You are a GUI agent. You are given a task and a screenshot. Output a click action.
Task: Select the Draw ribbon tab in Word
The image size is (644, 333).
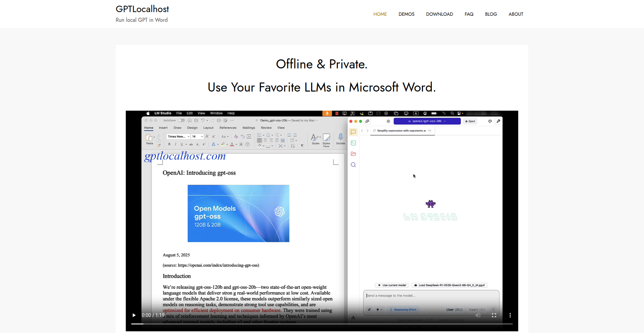coord(177,128)
